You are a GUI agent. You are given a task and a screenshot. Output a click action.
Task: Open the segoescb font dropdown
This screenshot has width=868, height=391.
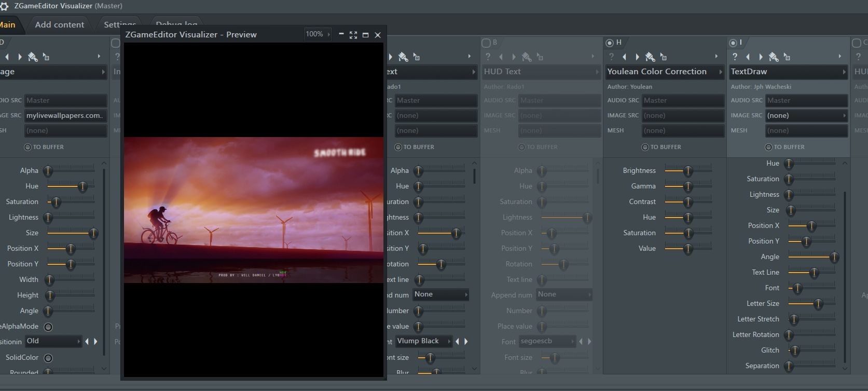[x=547, y=341]
